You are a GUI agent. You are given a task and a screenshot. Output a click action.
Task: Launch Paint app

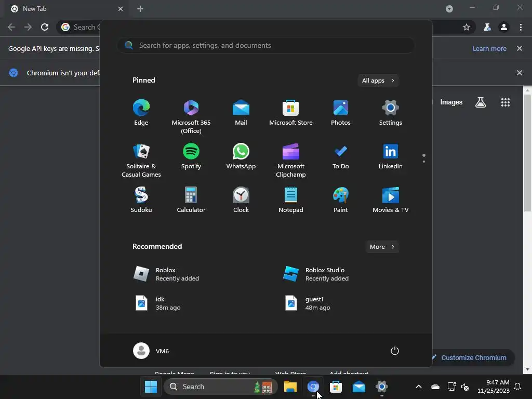pos(341,200)
